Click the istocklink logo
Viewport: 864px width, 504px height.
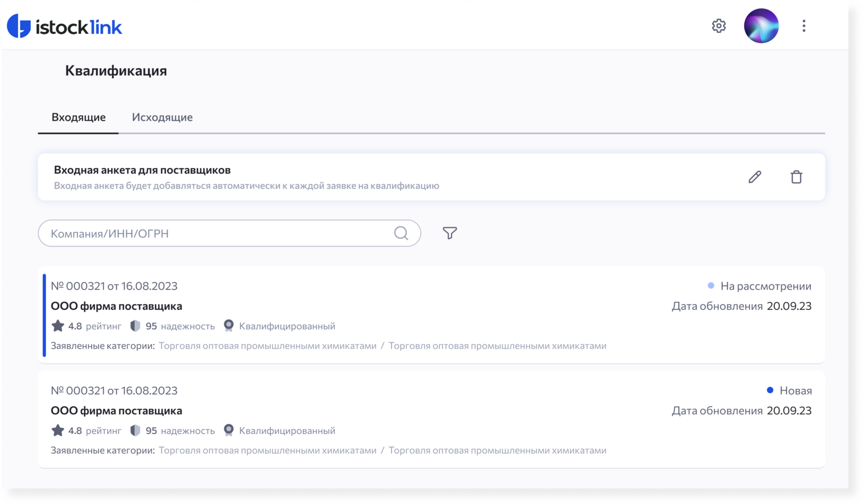point(64,26)
